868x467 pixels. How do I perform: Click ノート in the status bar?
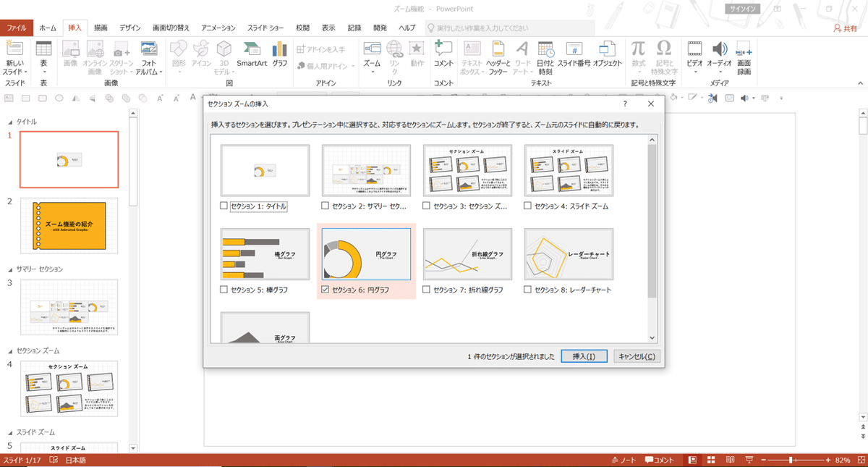point(624,460)
